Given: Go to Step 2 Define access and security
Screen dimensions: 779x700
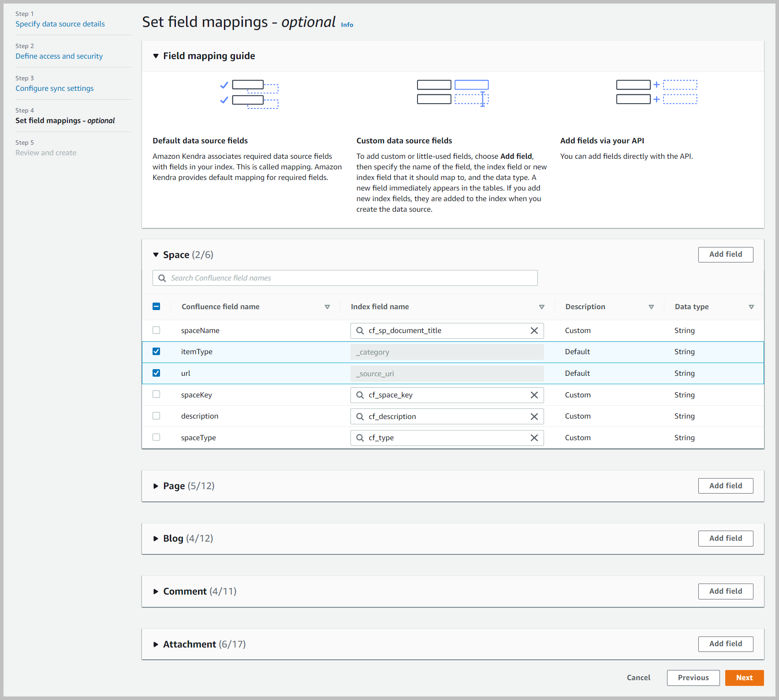Looking at the screenshot, I should [x=59, y=56].
